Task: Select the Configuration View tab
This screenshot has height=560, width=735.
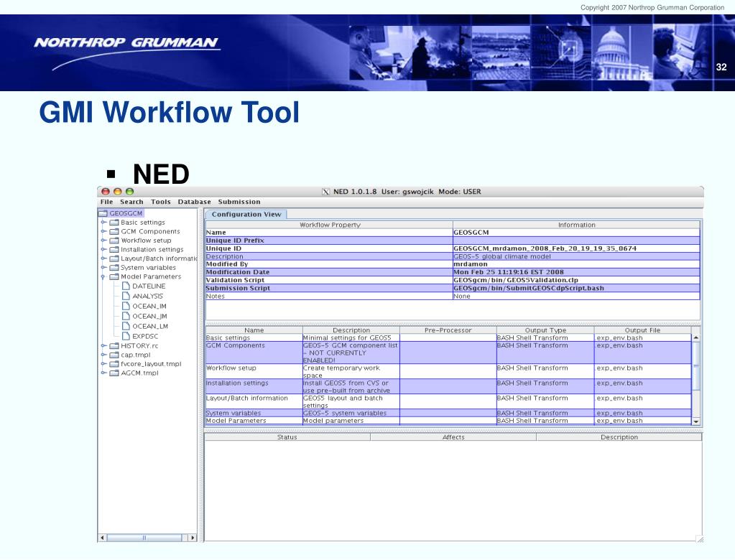Action: 246,215
